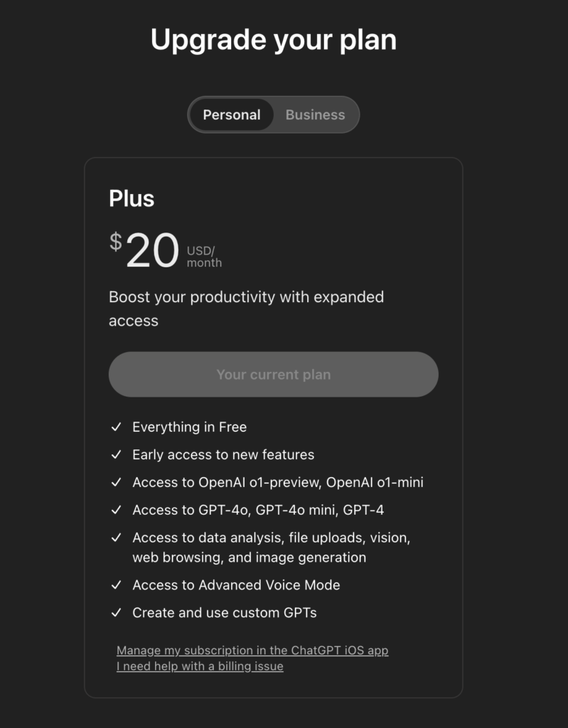Click the checkmark next to OpenAI o1-preview access

pos(116,483)
